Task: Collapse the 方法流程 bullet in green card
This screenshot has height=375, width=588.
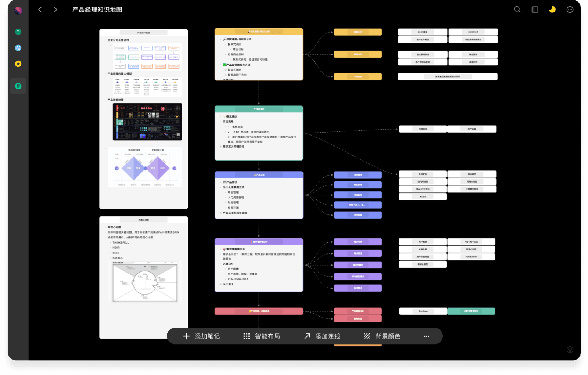Action: [220, 122]
